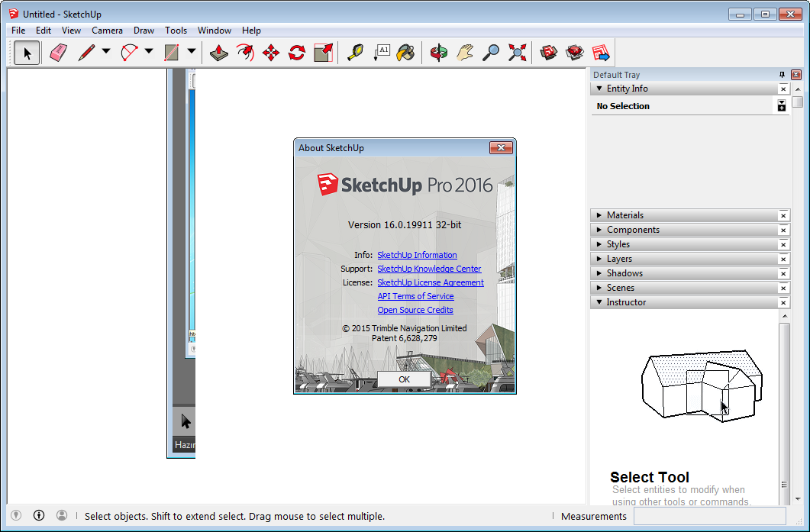
Task: Open the Help menu
Action: (251, 31)
